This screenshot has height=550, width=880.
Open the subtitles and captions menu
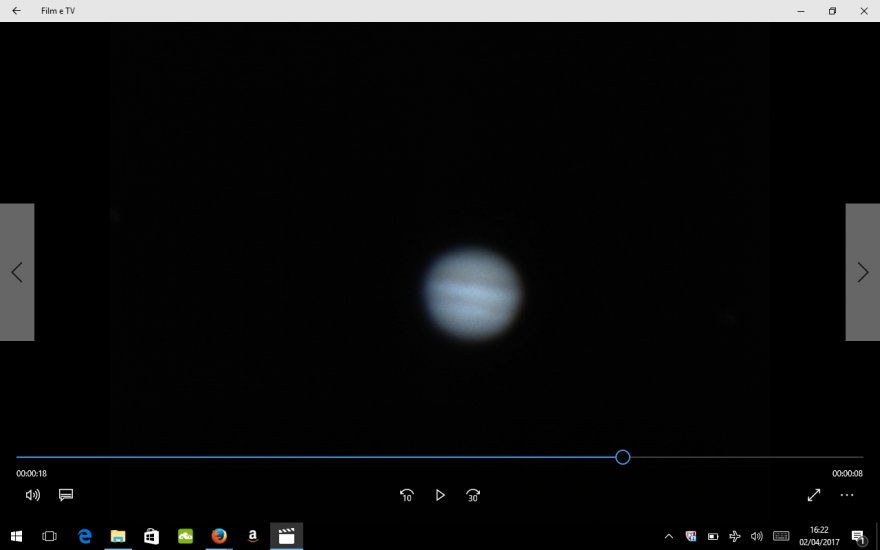[x=66, y=495]
